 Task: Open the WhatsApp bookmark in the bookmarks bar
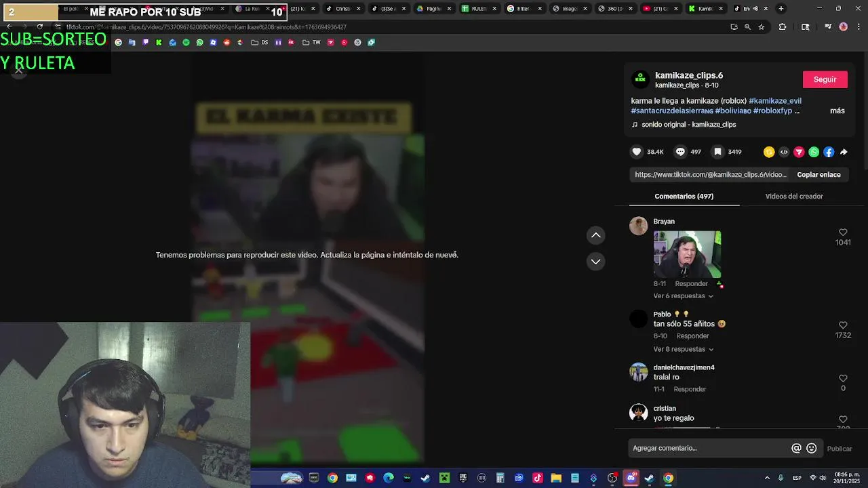pyautogui.click(x=199, y=42)
